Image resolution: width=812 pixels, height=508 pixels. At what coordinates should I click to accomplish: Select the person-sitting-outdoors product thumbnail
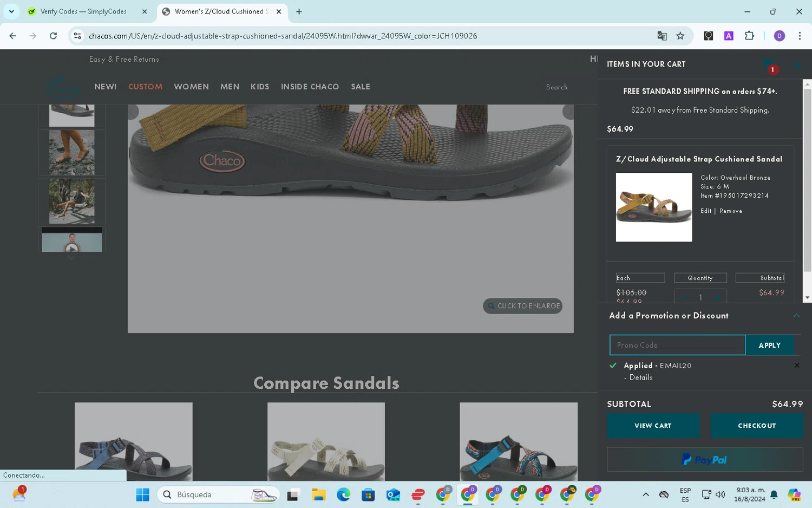(x=71, y=201)
